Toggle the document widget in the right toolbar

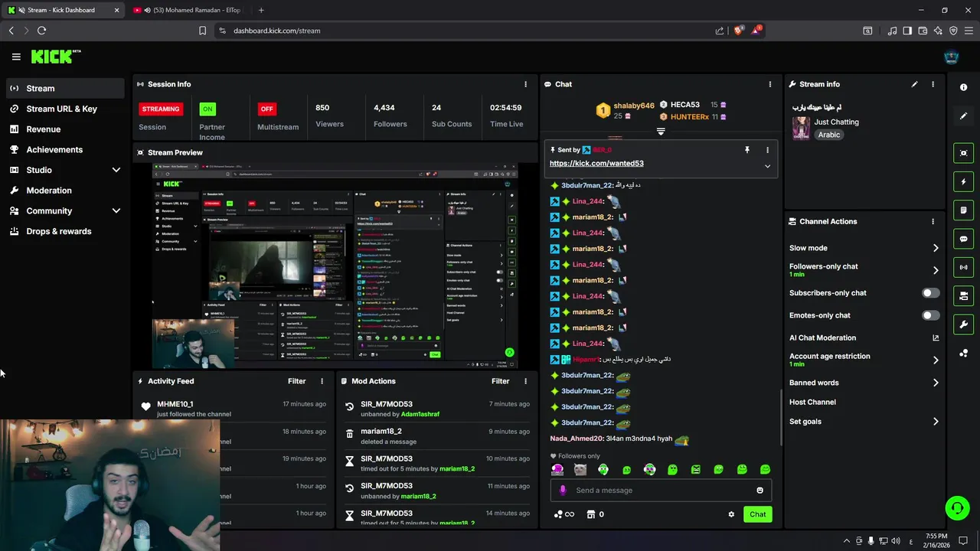tap(963, 210)
